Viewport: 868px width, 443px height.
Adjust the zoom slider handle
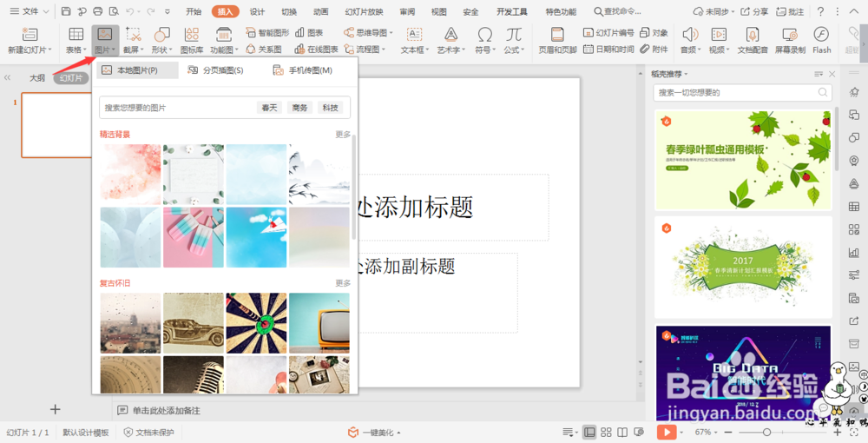pos(766,432)
